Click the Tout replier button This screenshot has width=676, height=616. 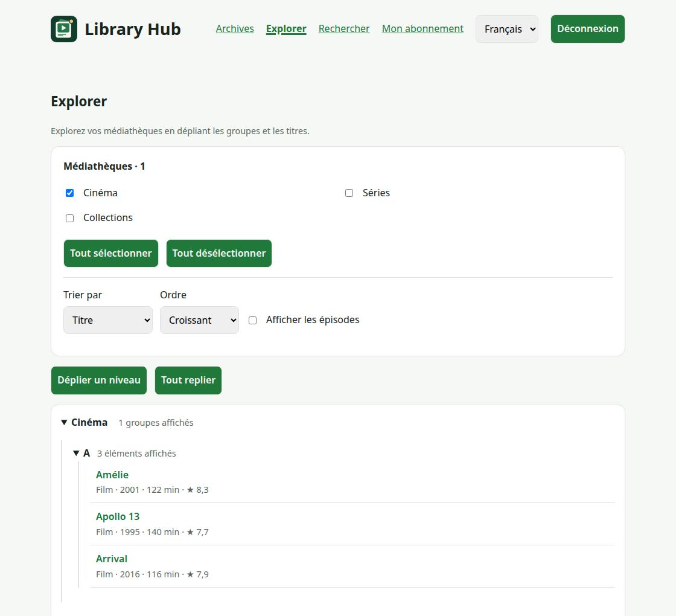click(x=188, y=380)
